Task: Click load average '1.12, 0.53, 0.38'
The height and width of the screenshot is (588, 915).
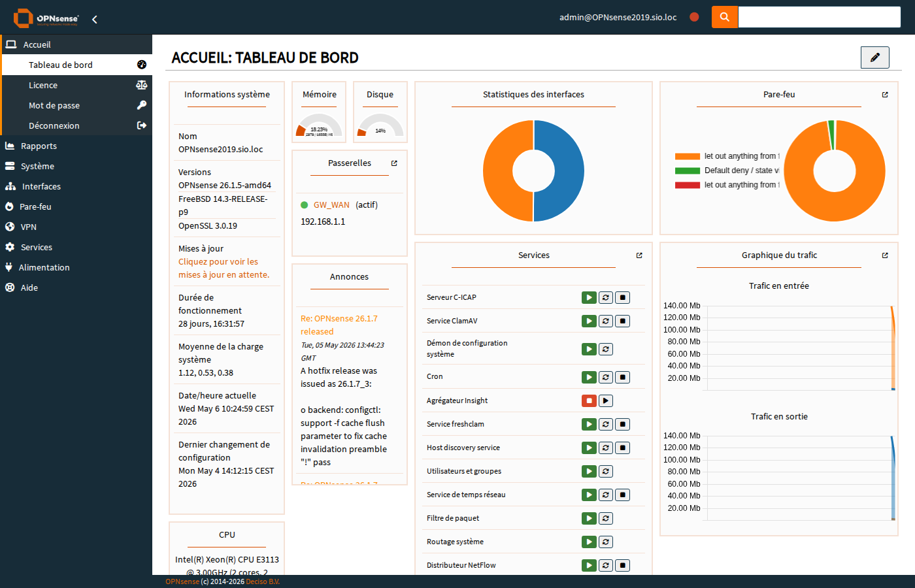Action: (x=206, y=373)
